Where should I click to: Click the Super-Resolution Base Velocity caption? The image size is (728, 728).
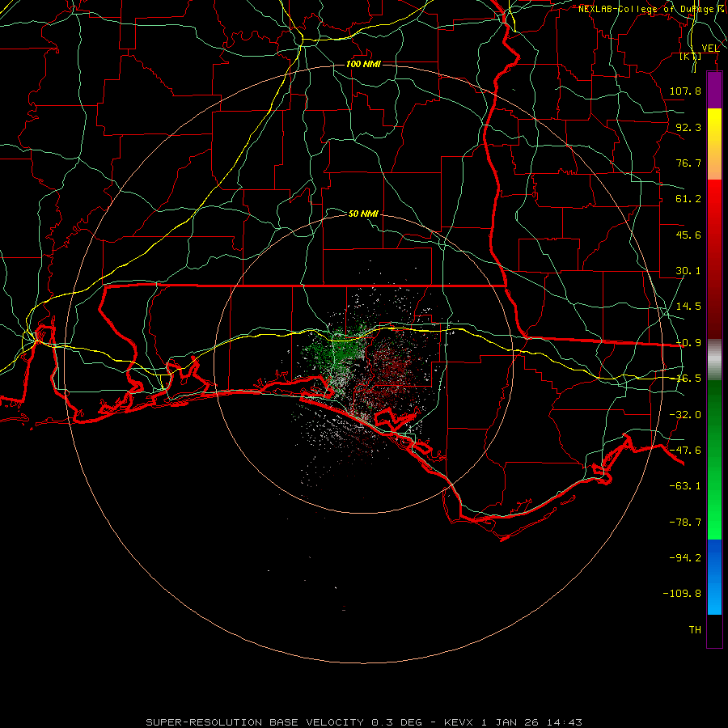pyautogui.click(x=363, y=722)
